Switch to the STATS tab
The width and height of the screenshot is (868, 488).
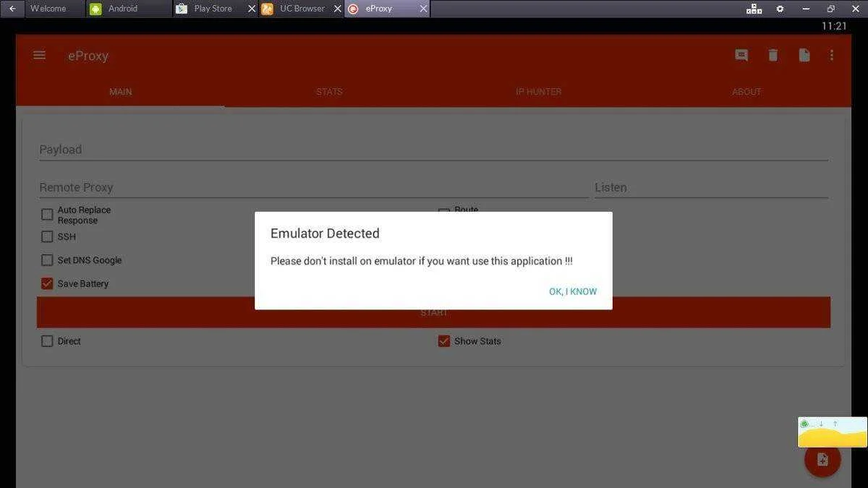329,92
